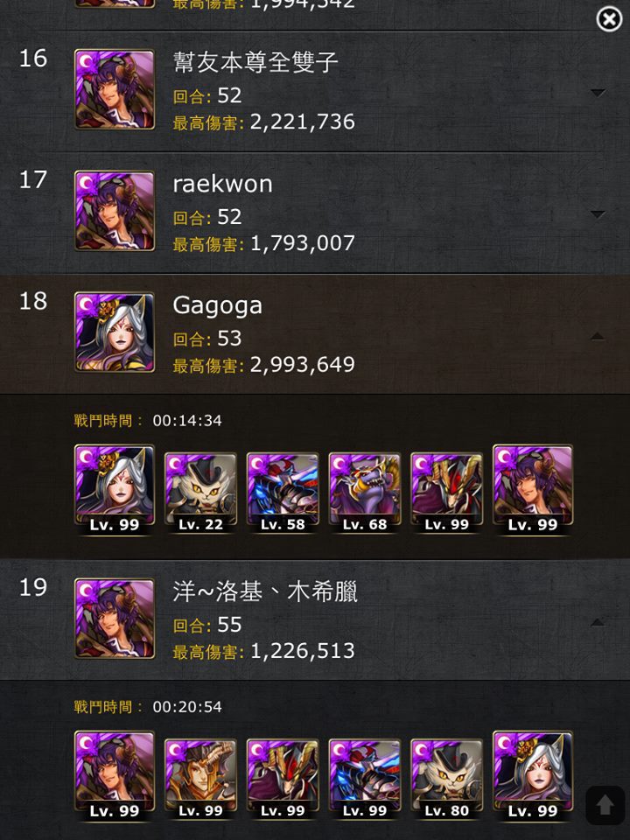The width and height of the screenshot is (630, 840).
Task: Select the Gagoga player name
Action: [x=218, y=306]
